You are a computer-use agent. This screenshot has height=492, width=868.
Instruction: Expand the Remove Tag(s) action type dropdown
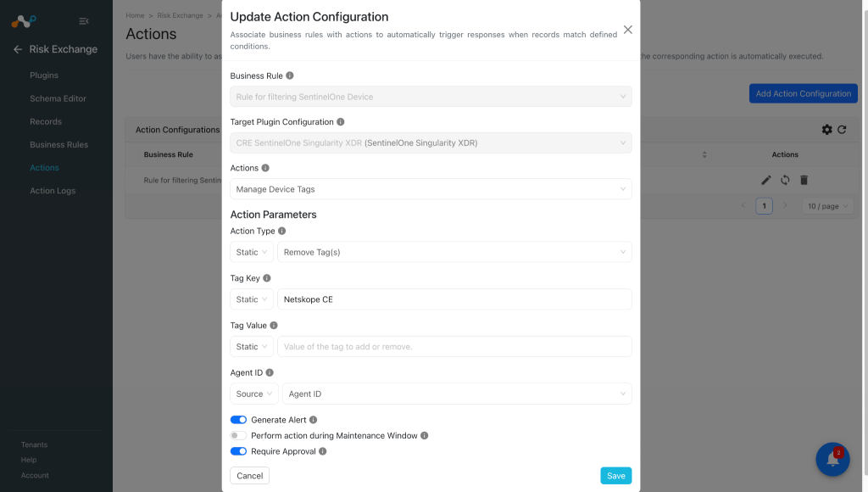click(x=454, y=252)
